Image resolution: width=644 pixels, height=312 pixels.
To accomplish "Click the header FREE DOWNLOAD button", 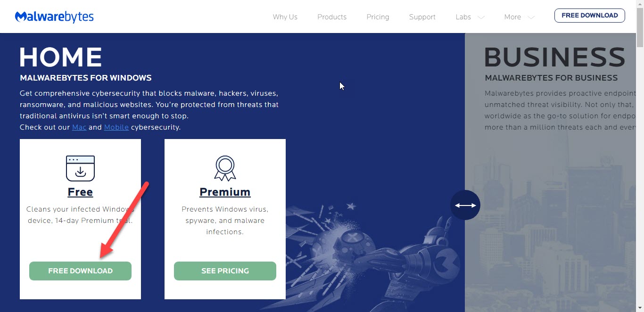I will tap(590, 16).
